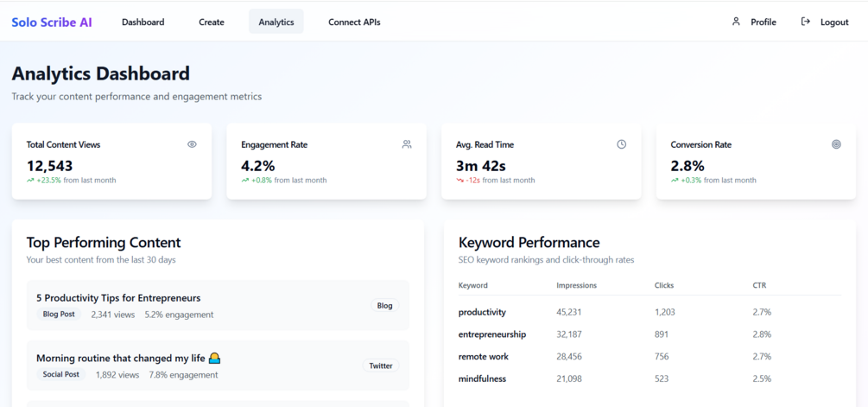Click the emoji after Morning routine title

[215, 359]
